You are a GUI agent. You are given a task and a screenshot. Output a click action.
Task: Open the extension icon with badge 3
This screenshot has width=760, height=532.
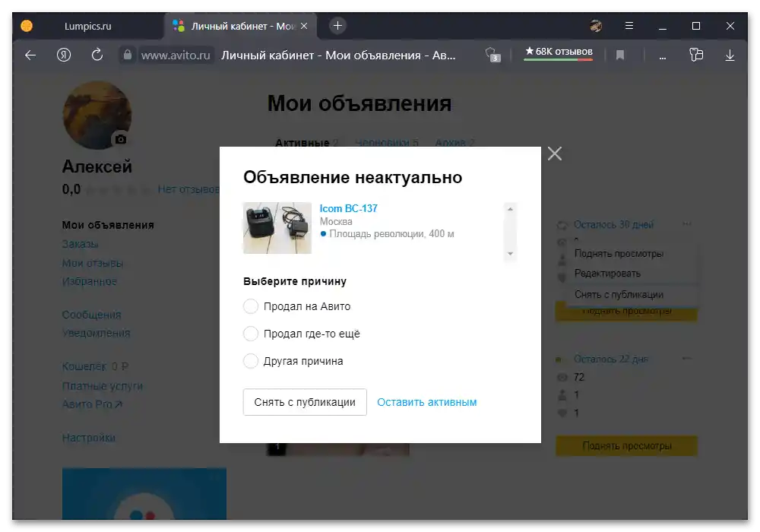point(492,55)
